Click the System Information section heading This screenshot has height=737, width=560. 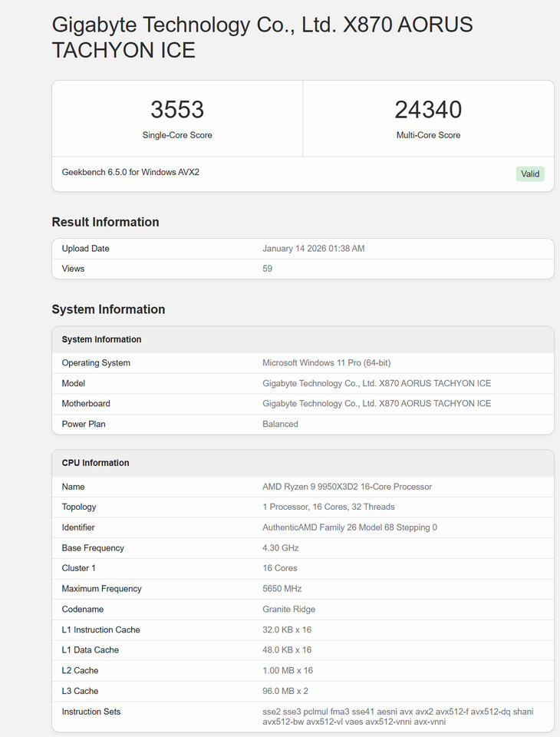[108, 309]
